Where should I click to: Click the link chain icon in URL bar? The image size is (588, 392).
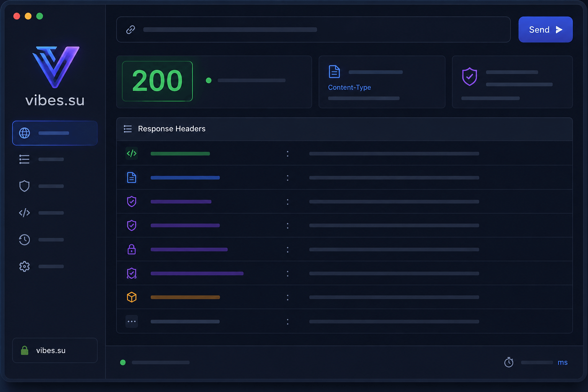click(x=131, y=29)
